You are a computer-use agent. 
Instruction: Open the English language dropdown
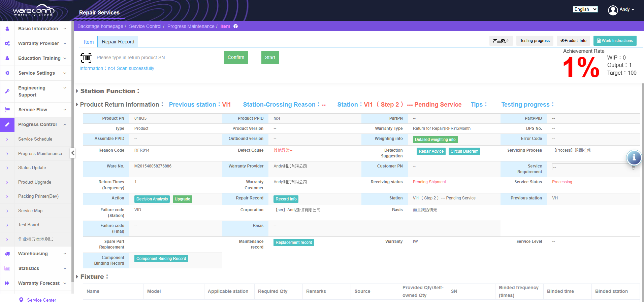pos(585,9)
